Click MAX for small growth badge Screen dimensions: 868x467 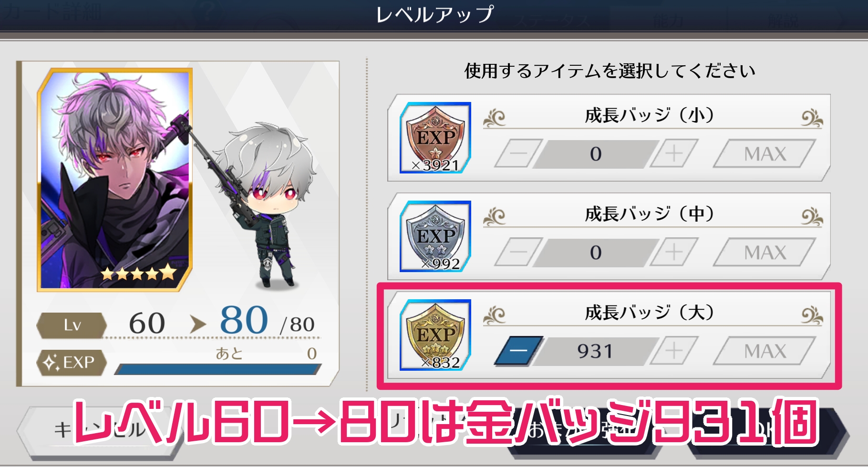click(765, 153)
